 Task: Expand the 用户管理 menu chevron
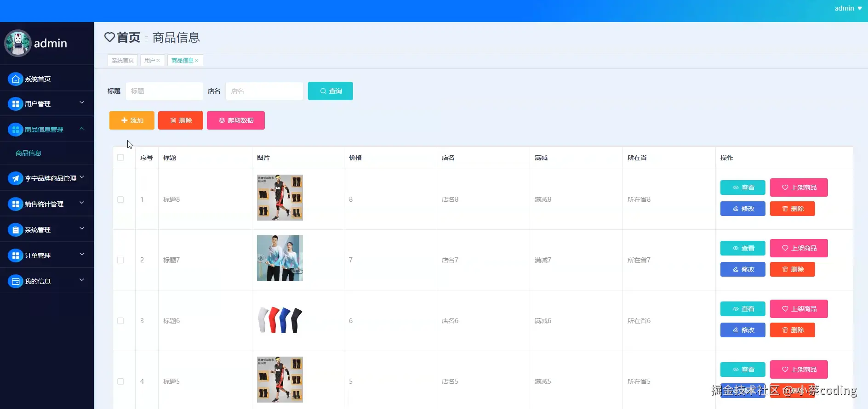(82, 102)
